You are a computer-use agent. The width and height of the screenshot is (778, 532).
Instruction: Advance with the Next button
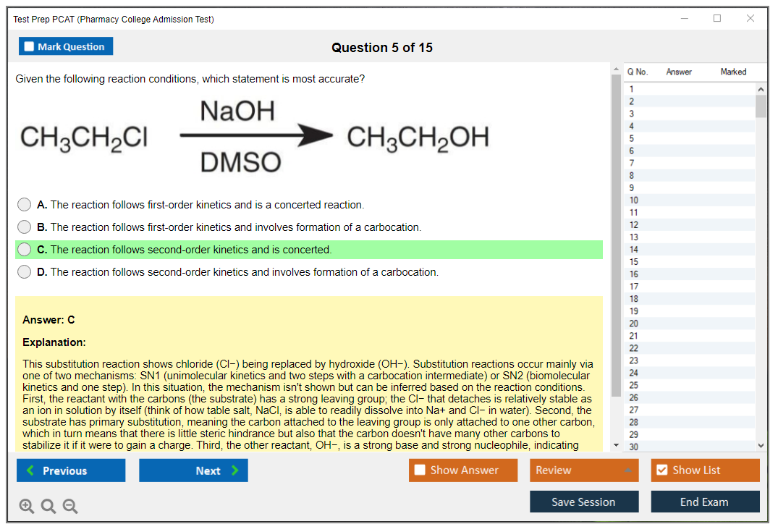(x=193, y=470)
